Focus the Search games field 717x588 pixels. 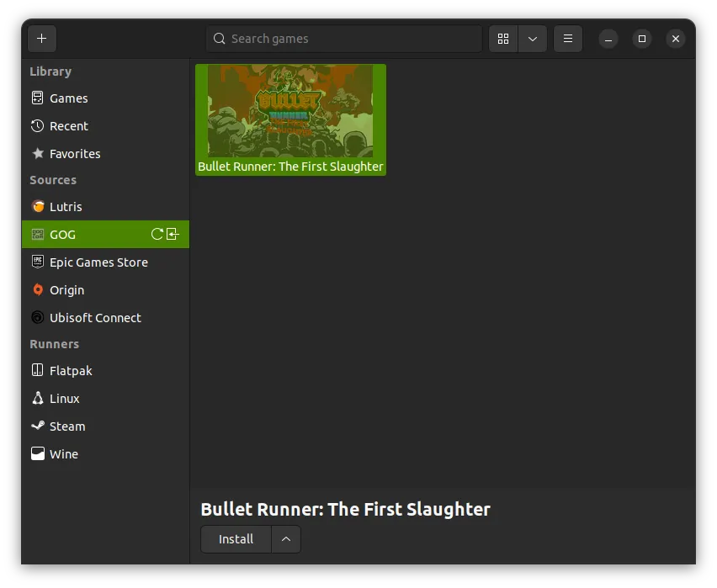tap(344, 39)
